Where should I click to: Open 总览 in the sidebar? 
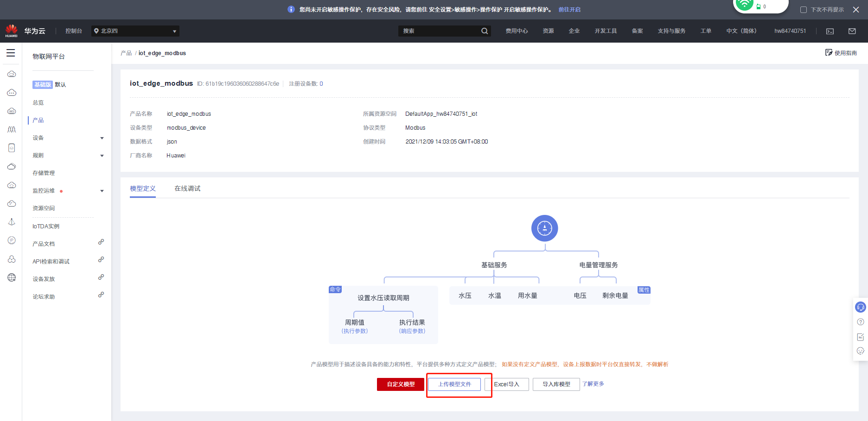tap(38, 103)
